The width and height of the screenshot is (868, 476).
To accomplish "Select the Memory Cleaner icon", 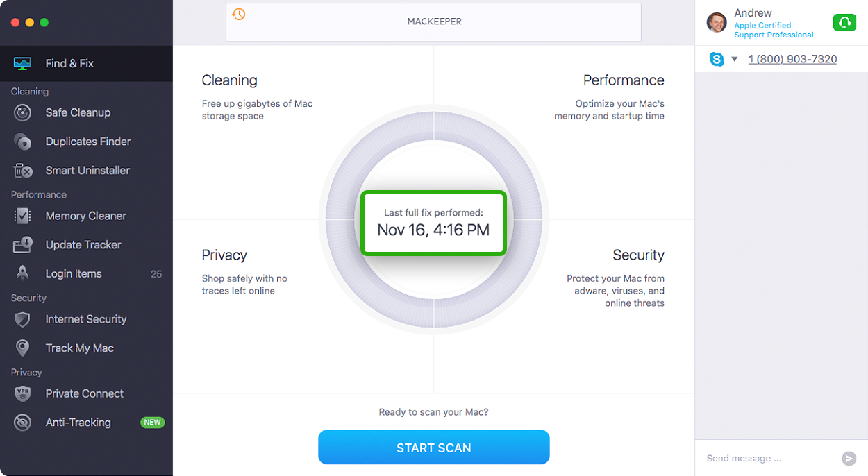I will click(x=23, y=216).
